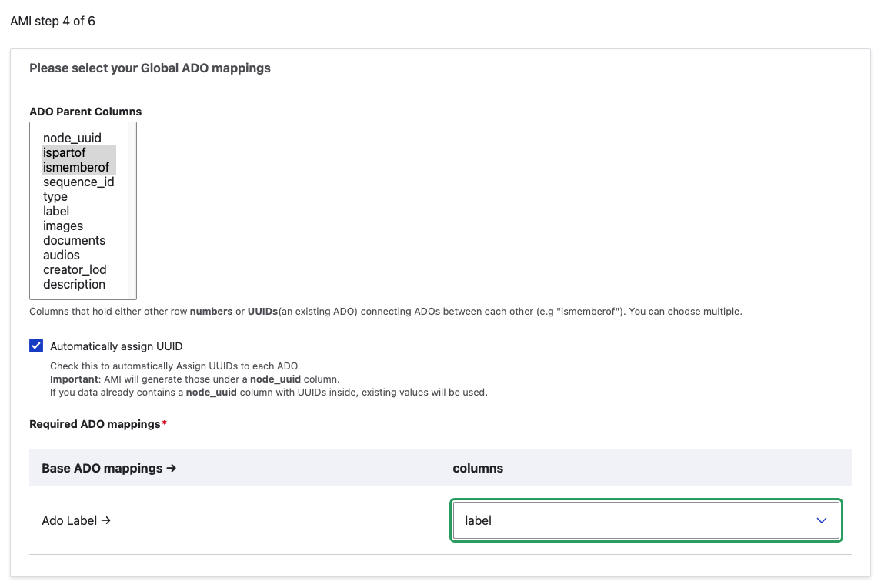The image size is (881, 588).
Task: Pick creator_lod from the list
Action: [x=75, y=270]
